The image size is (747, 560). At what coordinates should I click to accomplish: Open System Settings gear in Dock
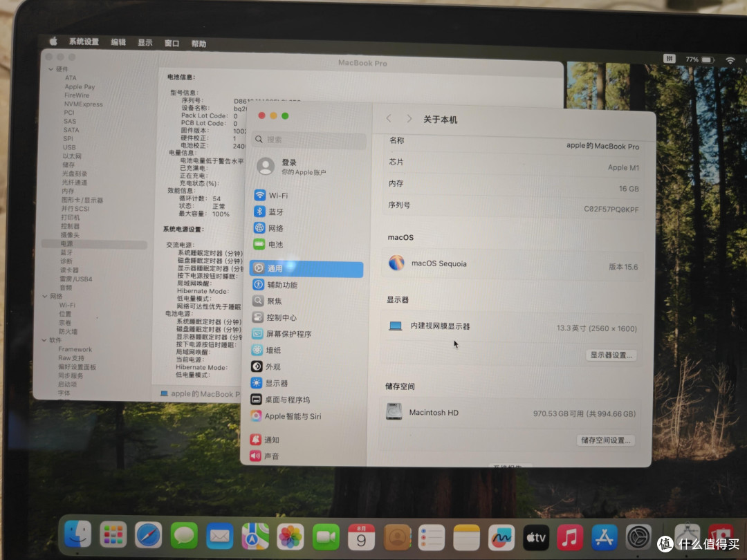pyautogui.click(x=638, y=538)
